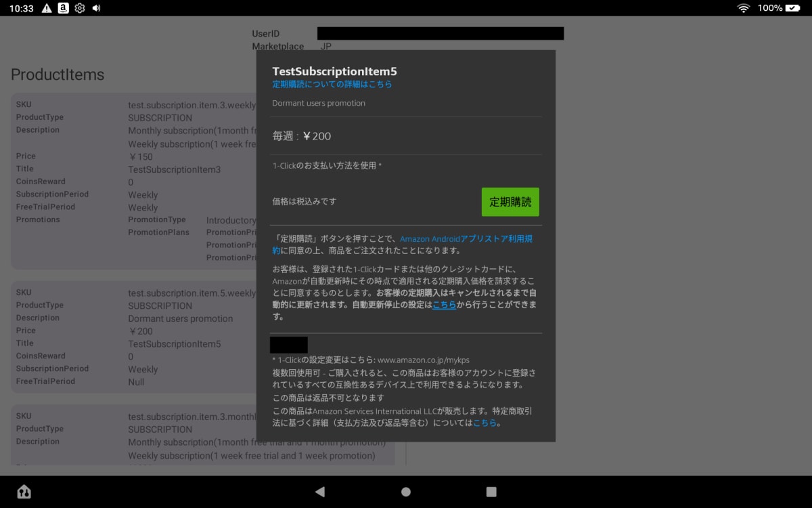This screenshot has width=812, height=508.
Task: Tap the TestSubscriptionItem3 title value
Action: coord(175,170)
